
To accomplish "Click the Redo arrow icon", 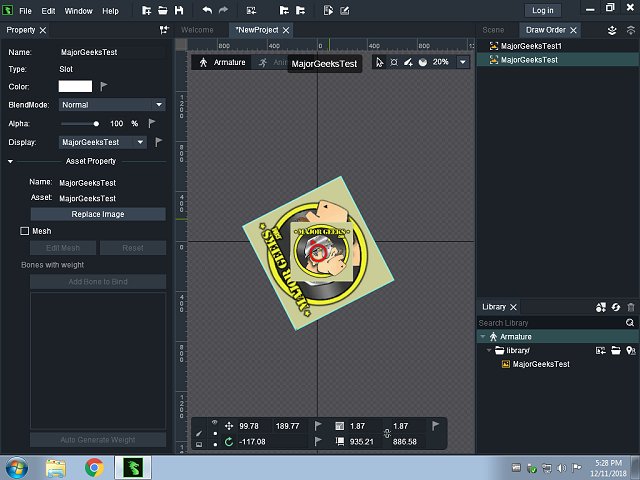I will 222,10.
